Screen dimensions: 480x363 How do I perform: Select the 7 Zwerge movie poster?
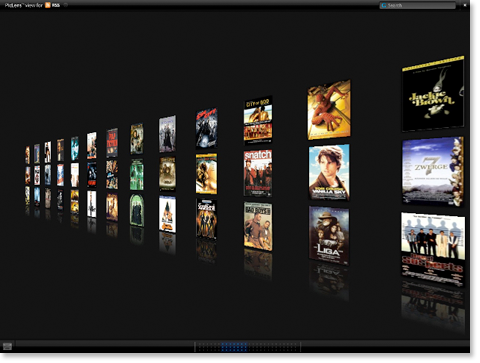(x=433, y=171)
